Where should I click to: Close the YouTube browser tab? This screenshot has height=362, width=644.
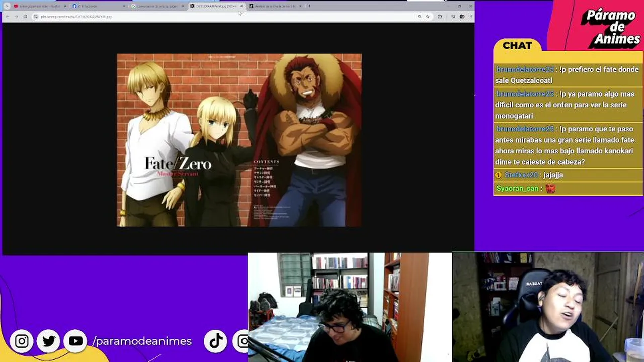[65, 6]
